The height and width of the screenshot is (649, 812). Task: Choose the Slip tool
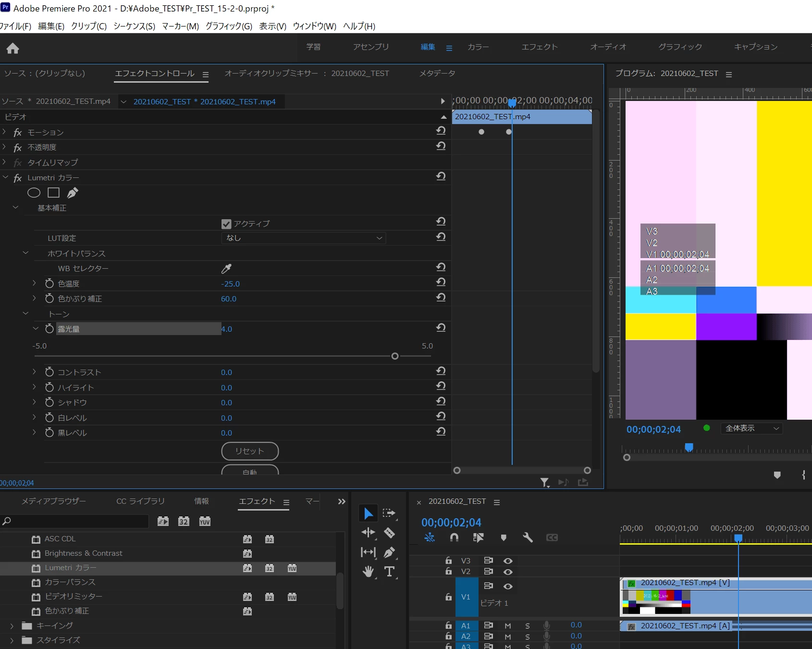coord(368,552)
